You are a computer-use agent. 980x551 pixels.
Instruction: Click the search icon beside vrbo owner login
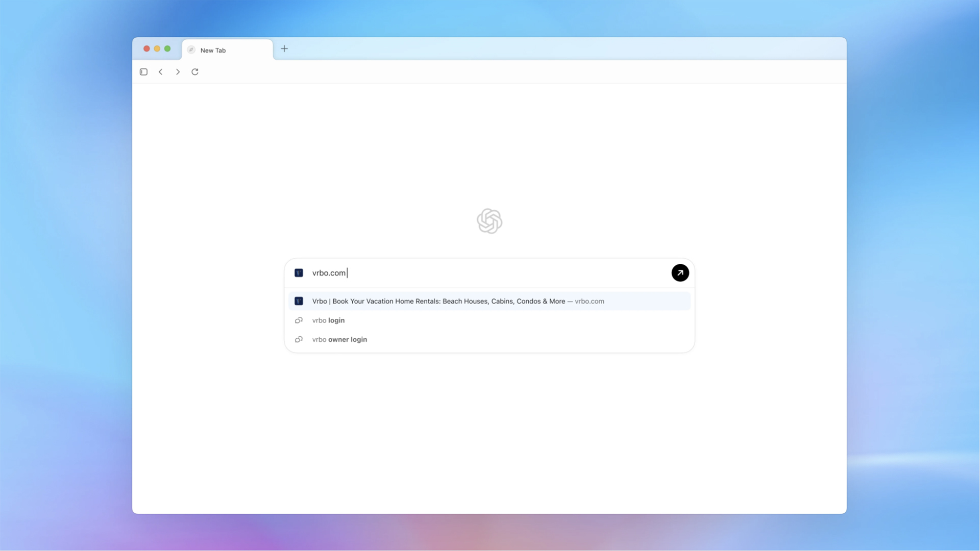click(x=299, y=339)
